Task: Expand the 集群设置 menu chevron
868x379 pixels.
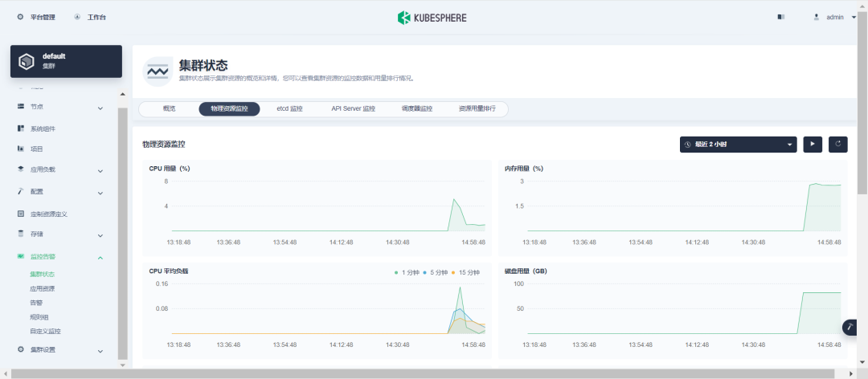Action: (100, 352)
